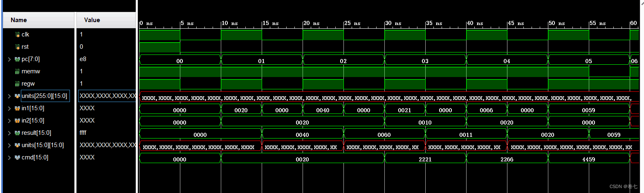Expand the cmd[15:0] bus

coord(9,157)
